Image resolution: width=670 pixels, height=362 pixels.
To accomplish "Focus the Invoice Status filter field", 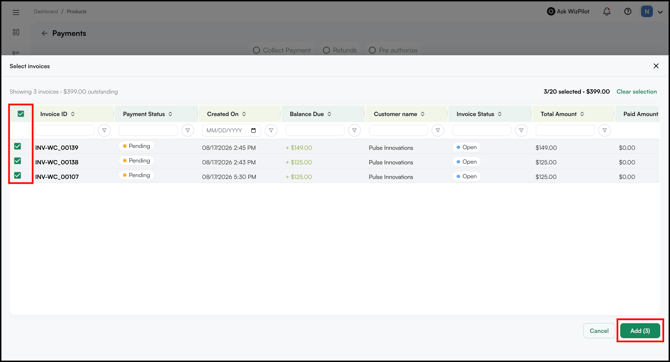I will pyautogui.click(x=482, y=130).
